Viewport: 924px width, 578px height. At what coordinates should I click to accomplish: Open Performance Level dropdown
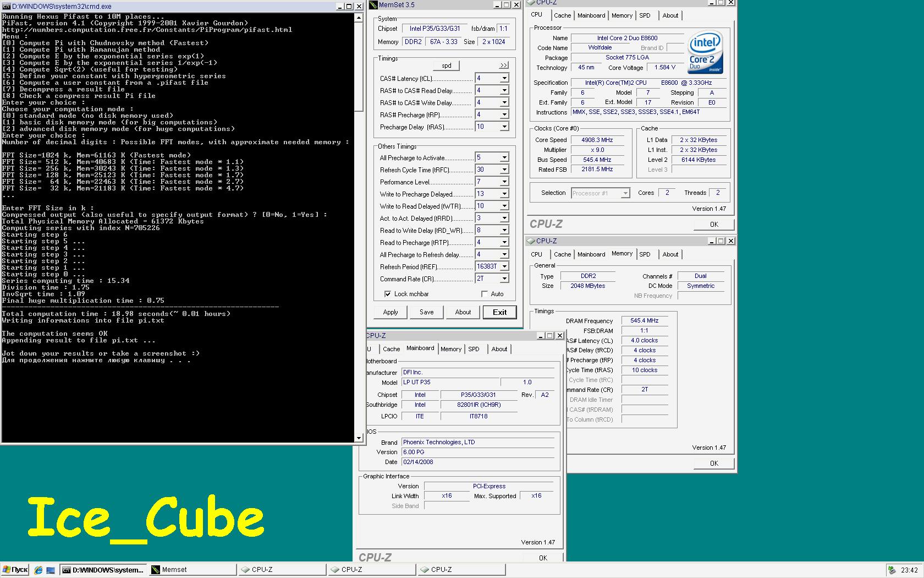coord(504,182)
